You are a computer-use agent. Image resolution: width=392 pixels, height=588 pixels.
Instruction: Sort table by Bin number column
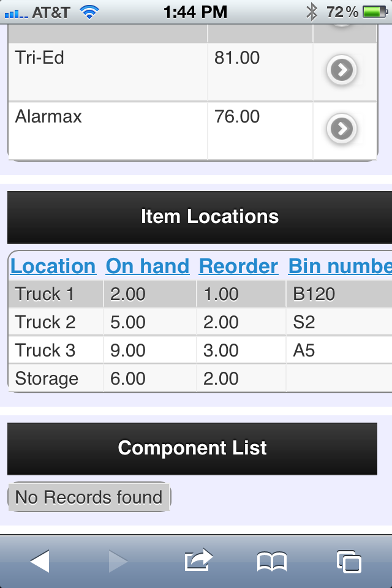[340, 266]
